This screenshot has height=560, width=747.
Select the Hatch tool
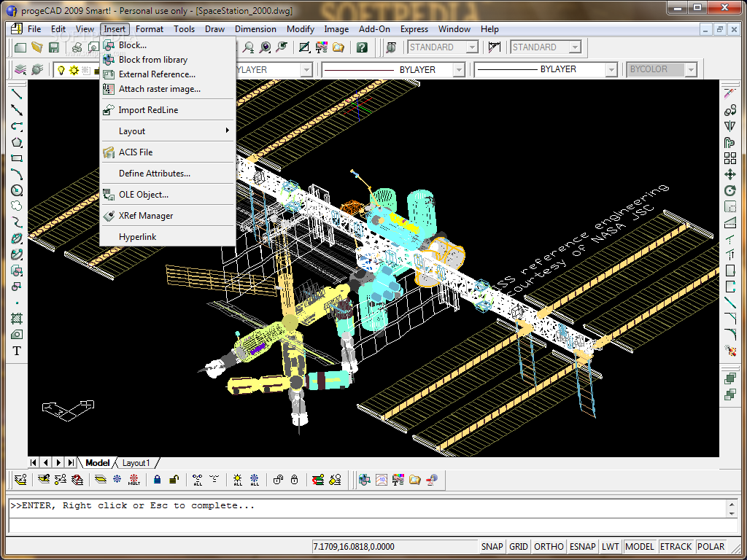pyautogui.click(x=17, y=319)
